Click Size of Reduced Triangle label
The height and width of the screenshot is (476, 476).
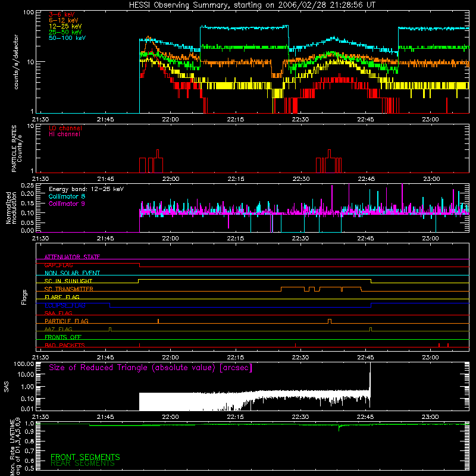pyautogui.click(x=151, y=368)
